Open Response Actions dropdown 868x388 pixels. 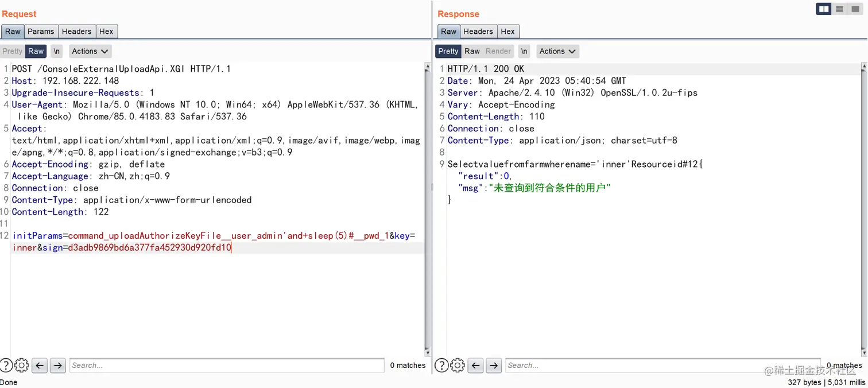(557, 51)
